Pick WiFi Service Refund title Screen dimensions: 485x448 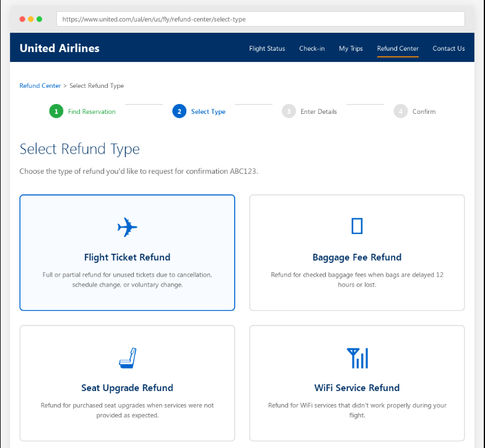coord(357,388)
